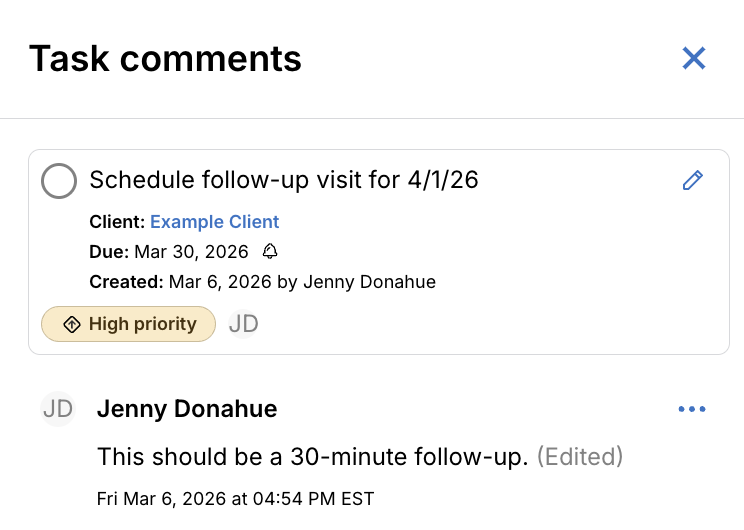Click the Client: field label
The height and width of the screenshot is (530, 744).
(117, 222)
